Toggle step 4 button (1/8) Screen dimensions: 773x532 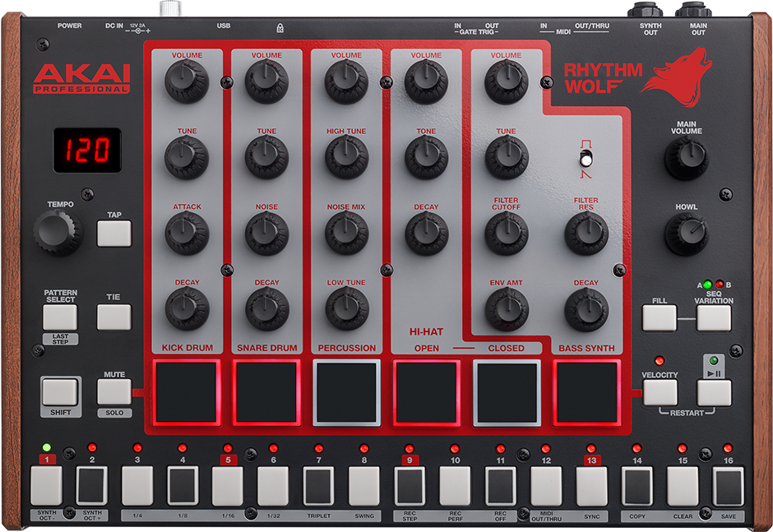point(183,486)
